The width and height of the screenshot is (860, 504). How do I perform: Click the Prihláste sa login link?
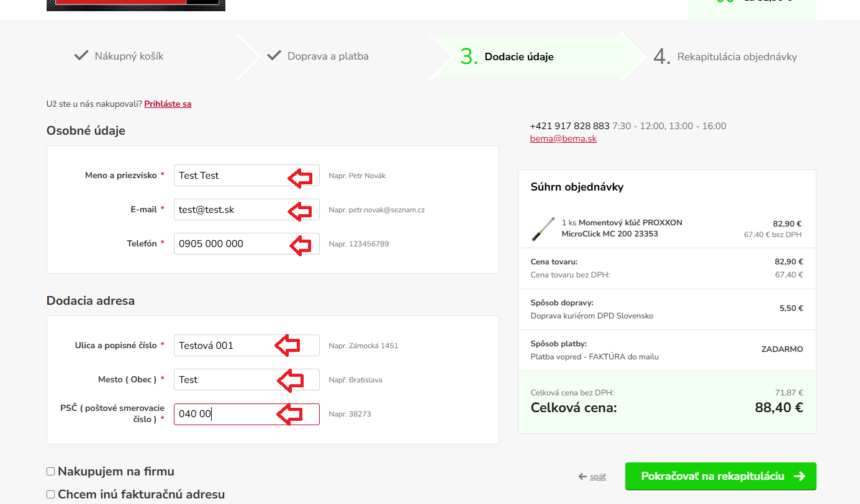pos(168,104)
